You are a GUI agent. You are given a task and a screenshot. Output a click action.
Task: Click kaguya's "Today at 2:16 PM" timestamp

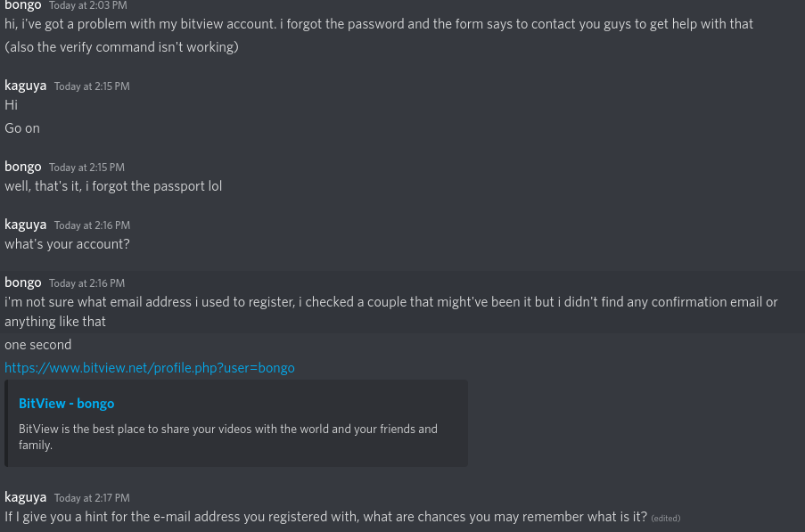pyautogui.click(x=92, y=225)
